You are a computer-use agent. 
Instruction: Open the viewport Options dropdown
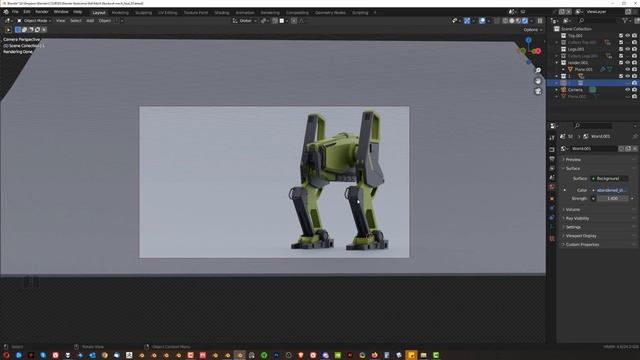[x=532, y=30]
